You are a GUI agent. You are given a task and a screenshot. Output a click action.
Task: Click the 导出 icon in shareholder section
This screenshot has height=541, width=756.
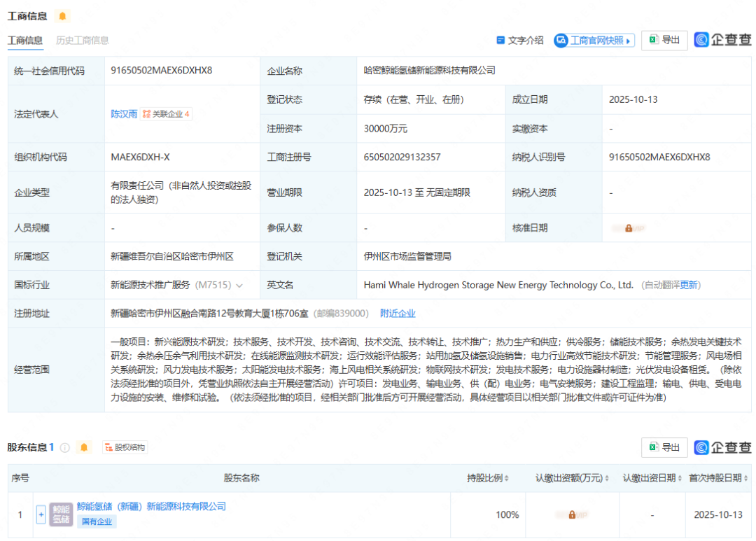(654, 447)
